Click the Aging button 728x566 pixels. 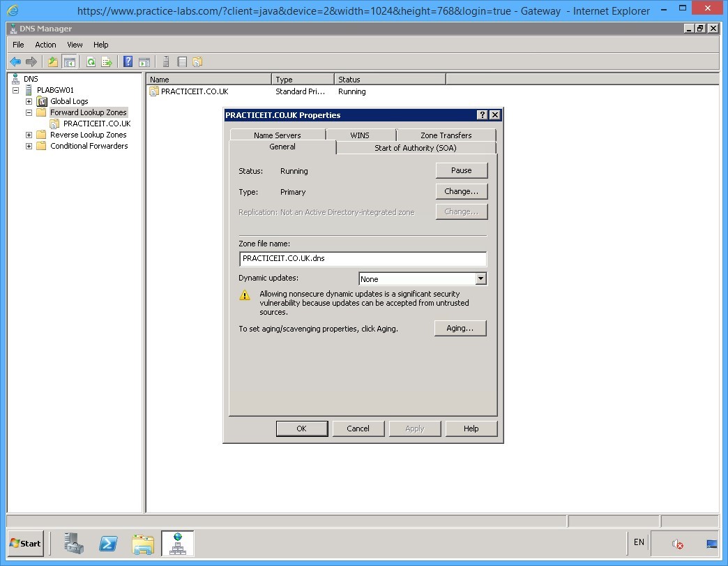pyautogui.click(x=460, y=328)
